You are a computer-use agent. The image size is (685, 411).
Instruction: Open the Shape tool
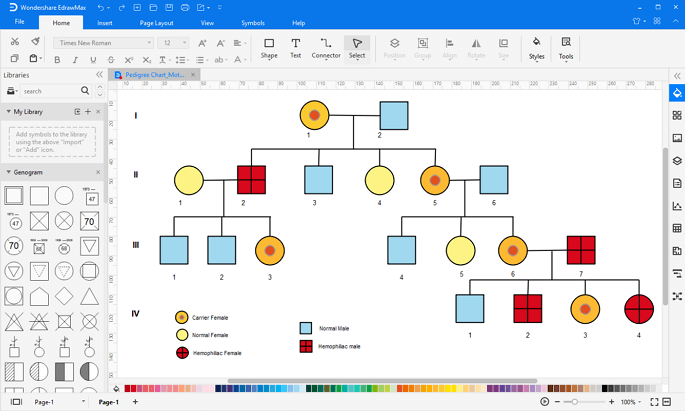pyautogui.click(x=269, y=48)
